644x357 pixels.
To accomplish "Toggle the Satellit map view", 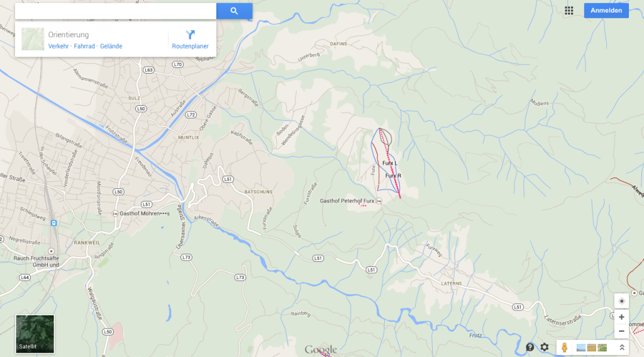I will tap(35, 334).
